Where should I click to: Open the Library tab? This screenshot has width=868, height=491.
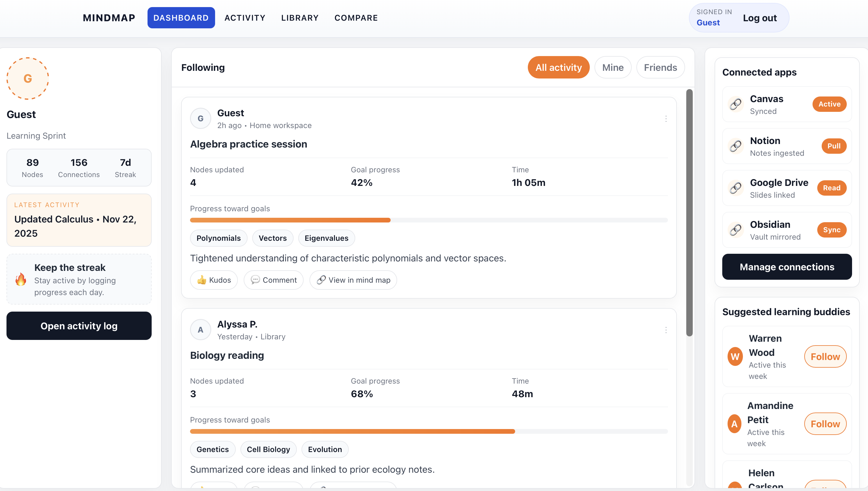click(x=300, y=18)
